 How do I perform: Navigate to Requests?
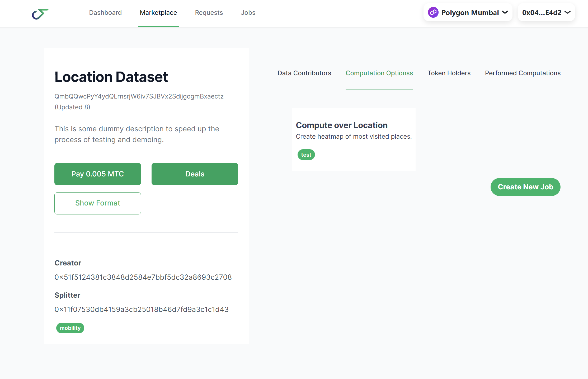(209, 13)
